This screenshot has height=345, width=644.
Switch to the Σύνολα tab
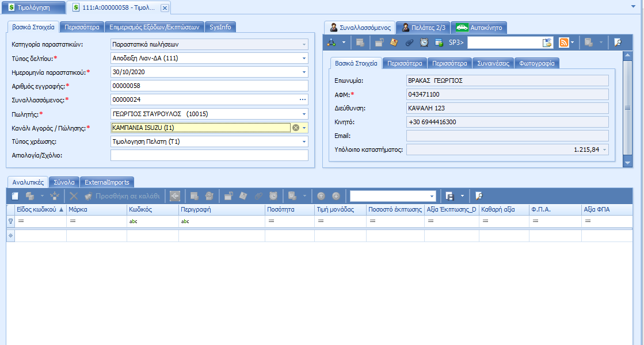click(64, 182)
